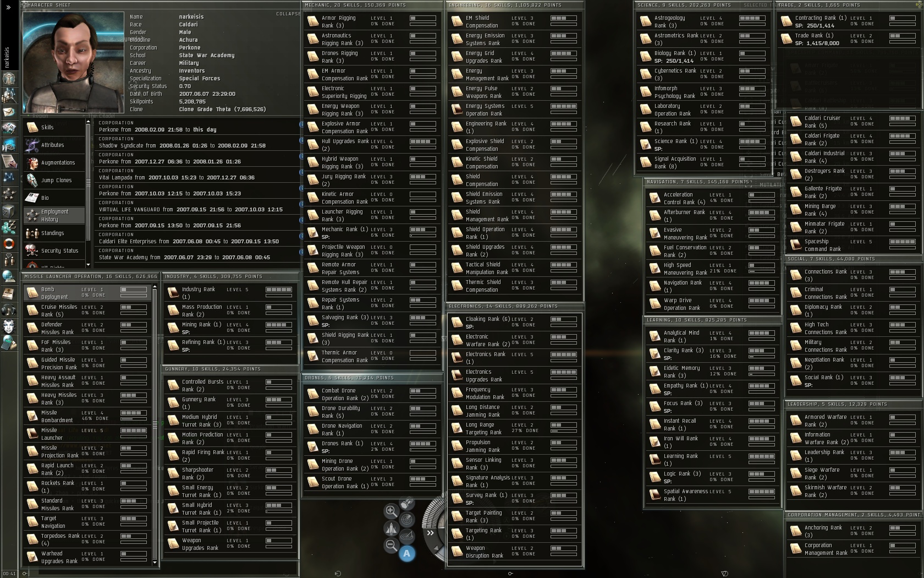
Task: Switch to the Standings tab
Action: (x=54, y=233)
